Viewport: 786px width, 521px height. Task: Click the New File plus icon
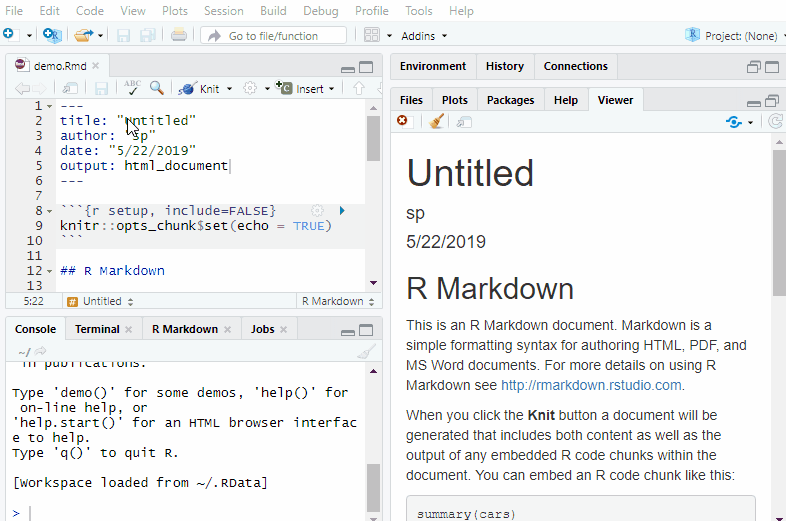pyautogui.click(x=9, y=35)
